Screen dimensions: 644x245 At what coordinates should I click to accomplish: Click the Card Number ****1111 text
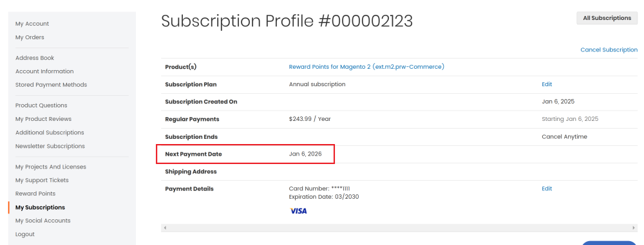coord(319,189)
